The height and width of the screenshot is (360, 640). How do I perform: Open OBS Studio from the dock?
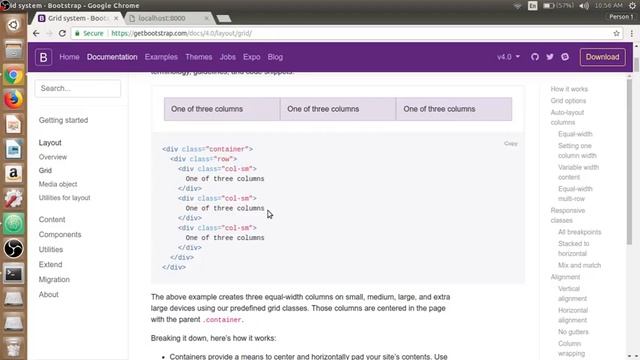click(13, 249)
